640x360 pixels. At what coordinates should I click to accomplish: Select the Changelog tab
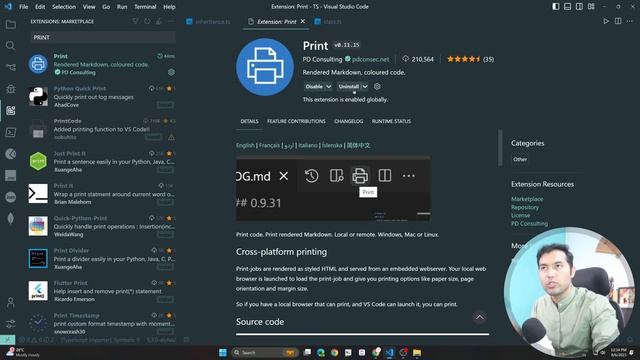tap(349, 121)
